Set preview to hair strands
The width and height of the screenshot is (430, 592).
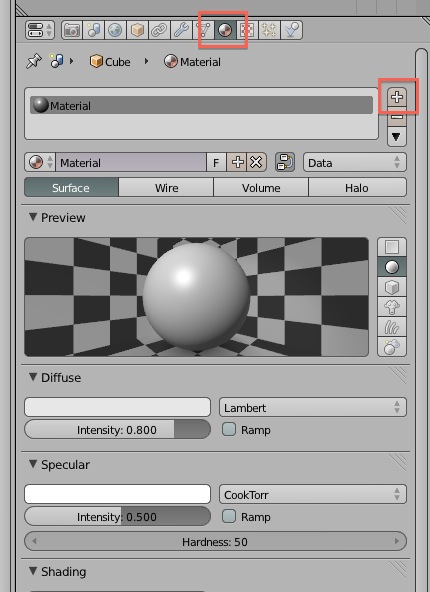(392, 327)
